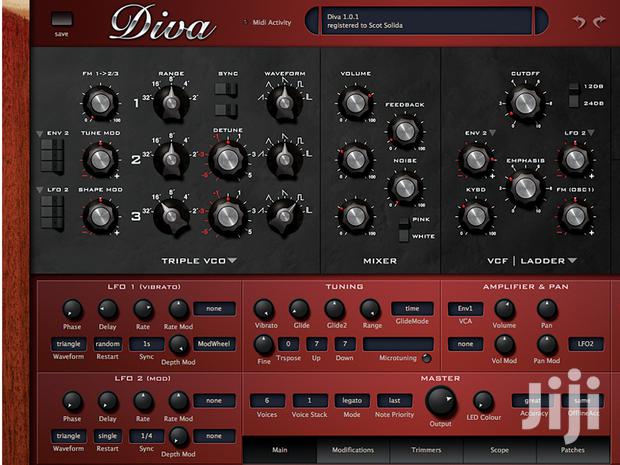Switch to the Patches tab
620x465 pixels.
[573, 450]
